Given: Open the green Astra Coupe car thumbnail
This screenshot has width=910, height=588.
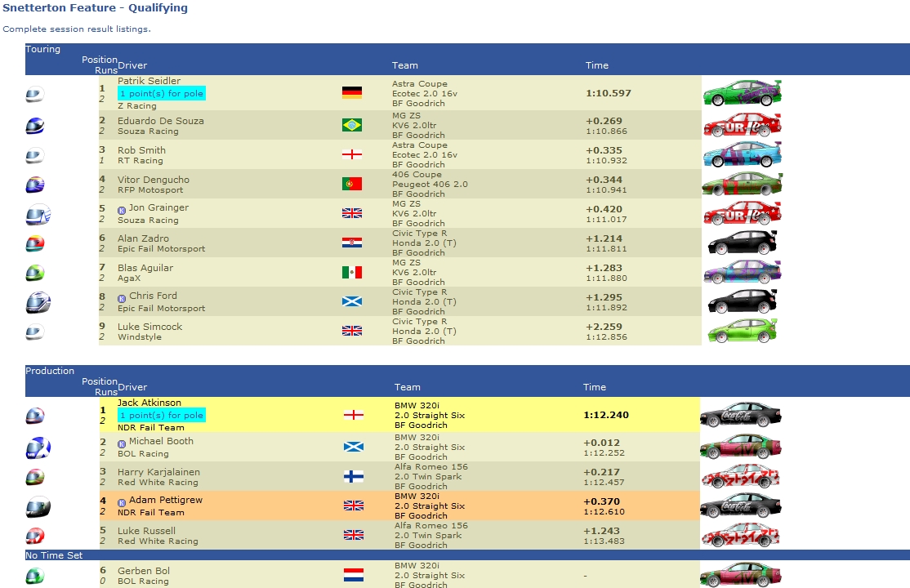Looking at the screenshot, I should (743, 93).
